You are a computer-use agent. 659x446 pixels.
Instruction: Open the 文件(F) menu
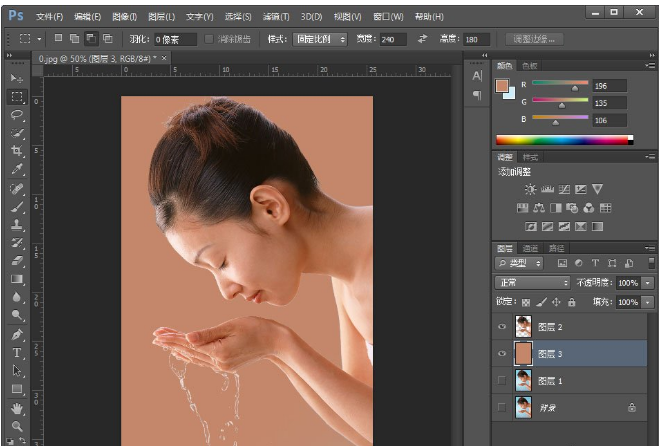coord(49,17)
